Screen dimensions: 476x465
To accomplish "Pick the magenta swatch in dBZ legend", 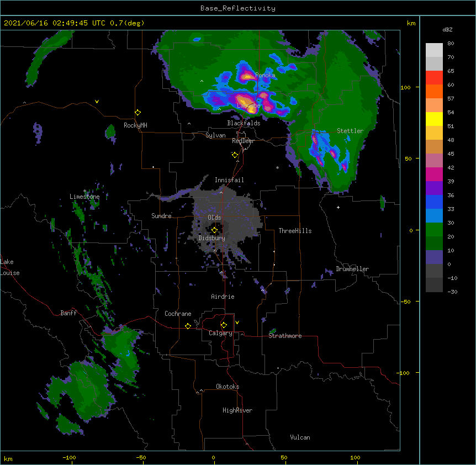I will (434, 174).
